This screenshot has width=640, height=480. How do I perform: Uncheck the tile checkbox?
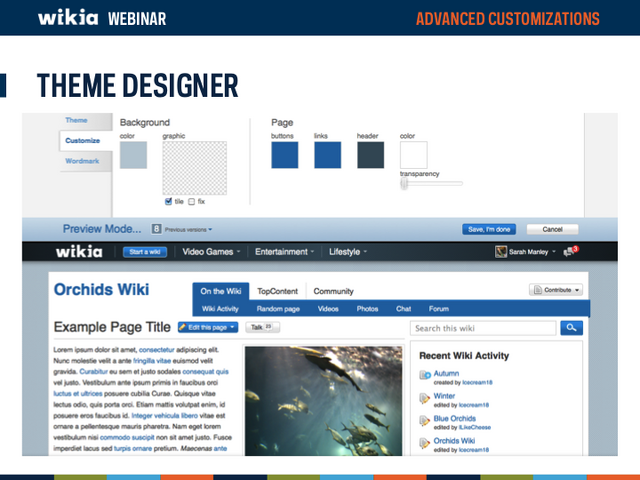(168, 201)
